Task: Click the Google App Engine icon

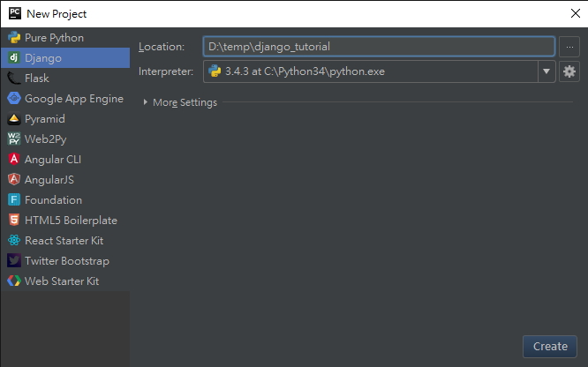Action: [x=14, y=98]
